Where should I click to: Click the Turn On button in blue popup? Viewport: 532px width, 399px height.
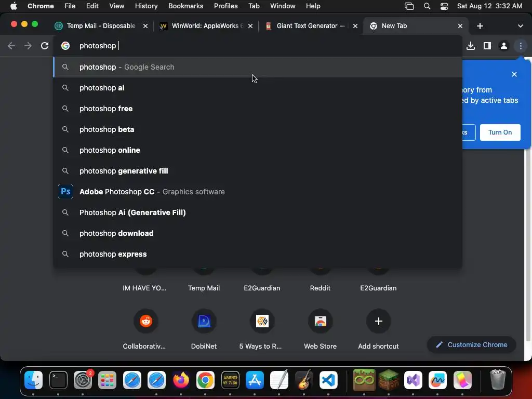click(x=500, y=132)
